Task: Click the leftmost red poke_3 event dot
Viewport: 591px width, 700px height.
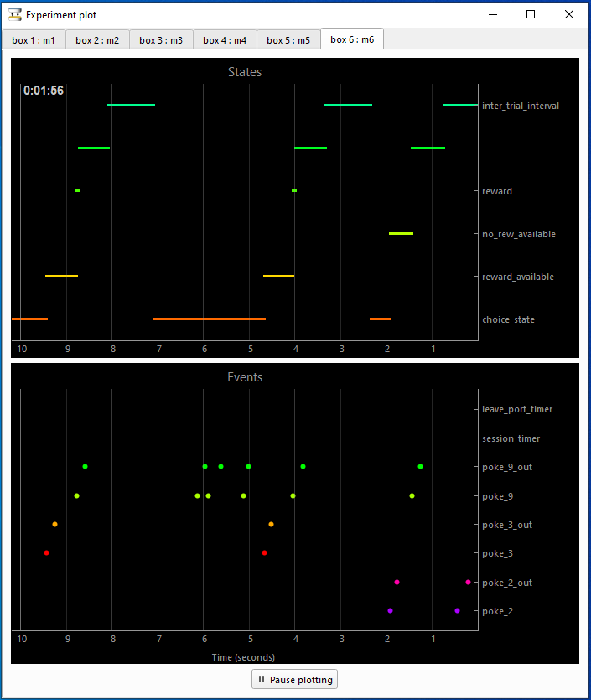Action: tap(46, 552)
